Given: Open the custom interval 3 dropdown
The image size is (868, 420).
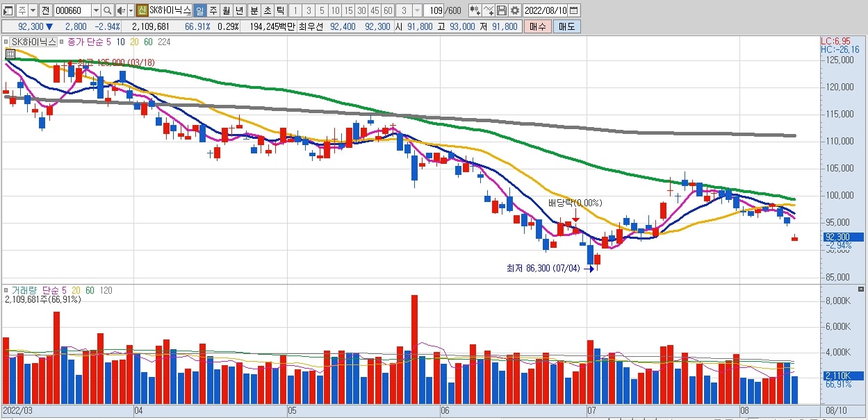Looking at the screenshot, I should tap(417, 10).
